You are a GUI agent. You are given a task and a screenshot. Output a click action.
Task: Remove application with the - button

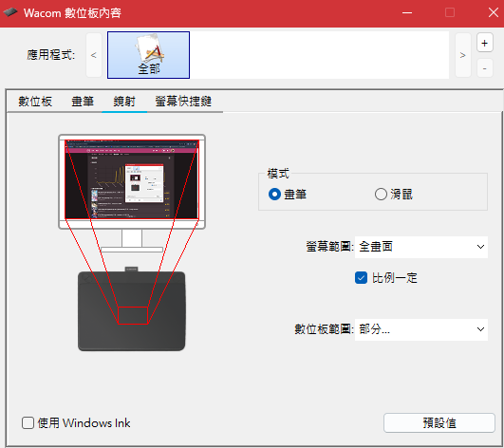[x=485, y=68]
